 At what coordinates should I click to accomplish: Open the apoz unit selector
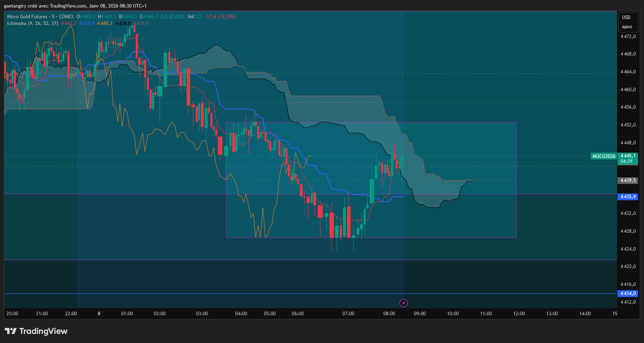click(627, 27)
